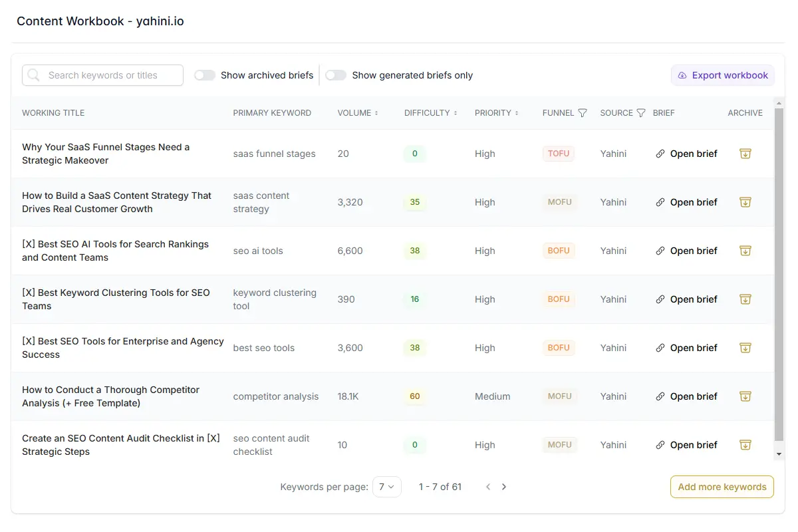Click the Volume column sort arrows
The height and width of the screenshot is (532, 798).
(377, 112)
